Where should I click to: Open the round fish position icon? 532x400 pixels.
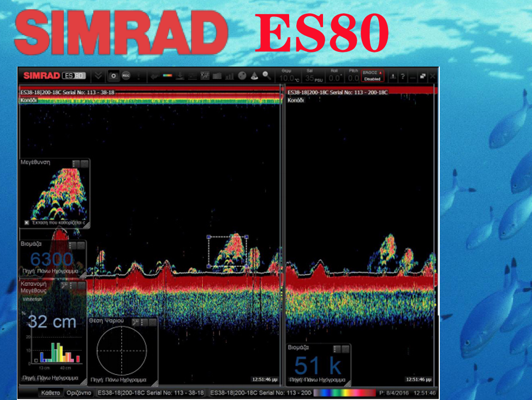click(x=242, y=76)
